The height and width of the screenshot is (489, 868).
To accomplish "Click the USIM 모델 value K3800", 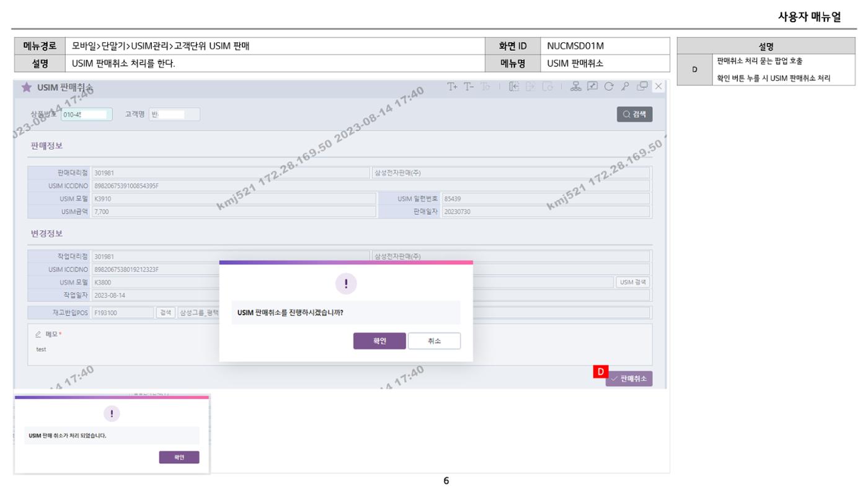I will 102,282.
